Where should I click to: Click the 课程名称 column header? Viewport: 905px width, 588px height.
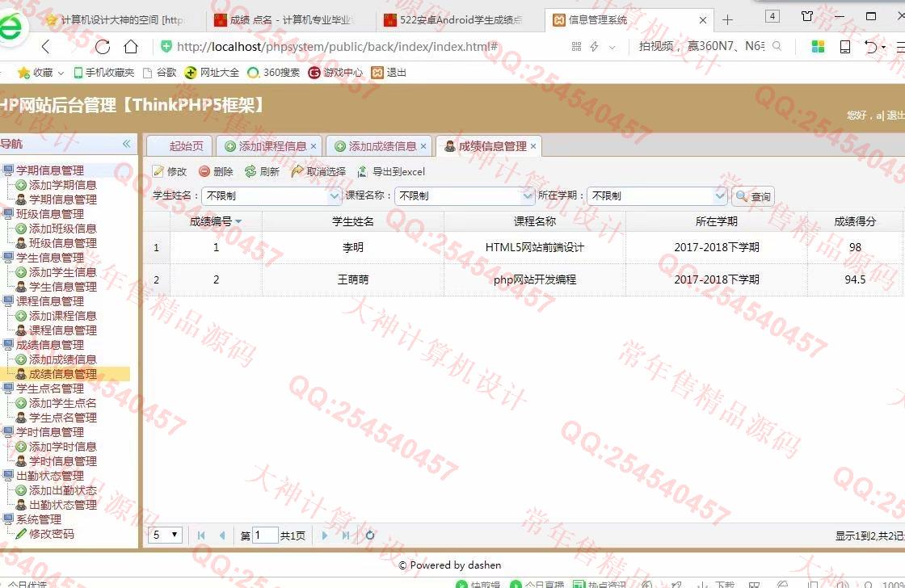pyautogui.click(x=535, y=221)
